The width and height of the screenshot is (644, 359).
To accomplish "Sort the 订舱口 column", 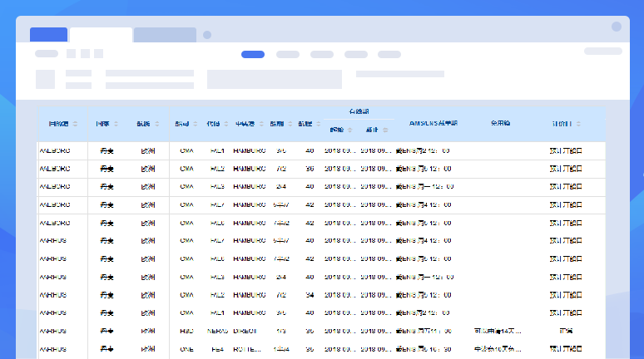I will [579, 124].
